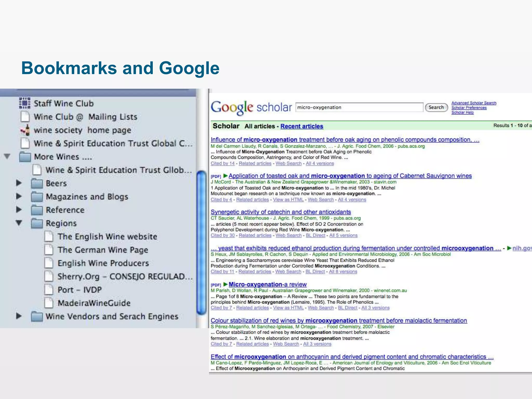Click the Scholar Search button
The image size is (532, 399).
coord(436,107)
